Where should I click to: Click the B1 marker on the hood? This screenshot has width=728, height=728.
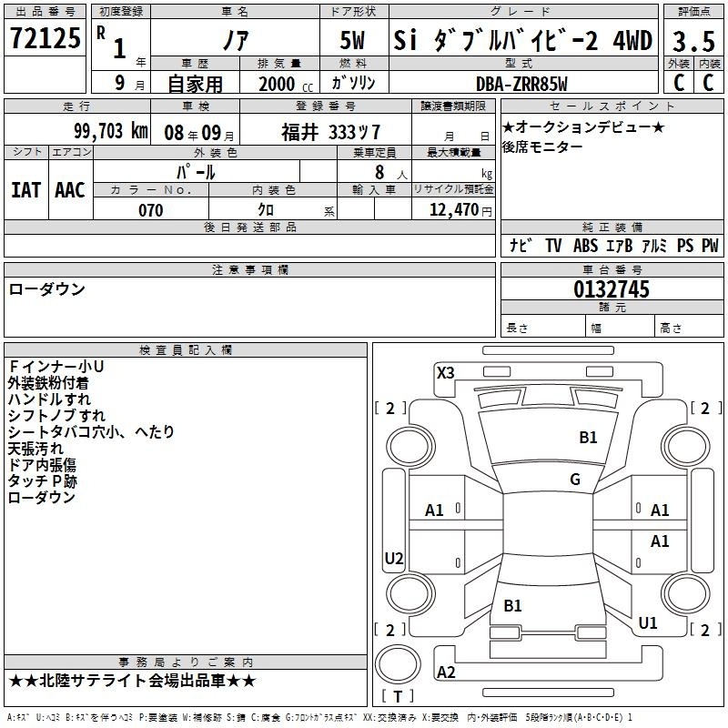coord(588,438)
